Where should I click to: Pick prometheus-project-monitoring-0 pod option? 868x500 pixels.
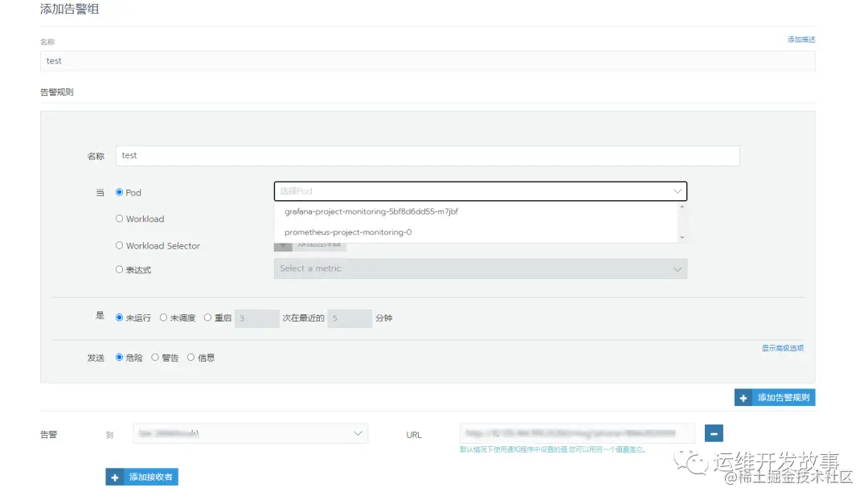(476, 232)
